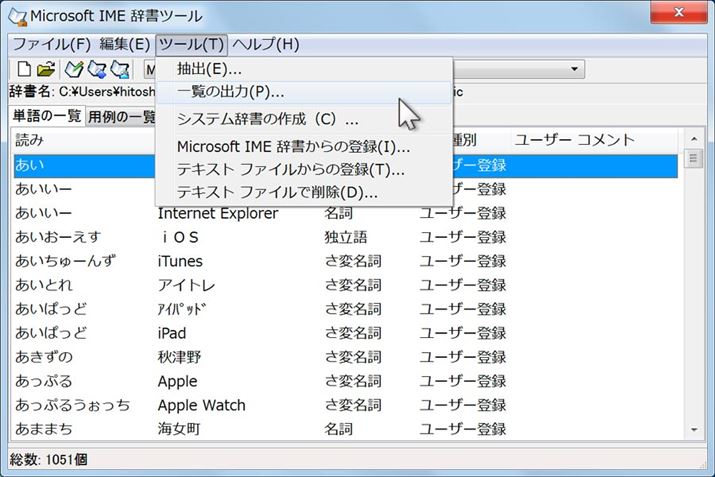Sort by the 読み column header
The height and width of the screenshot is (477, 715).
pyautogui.click(x=83, y=140)
